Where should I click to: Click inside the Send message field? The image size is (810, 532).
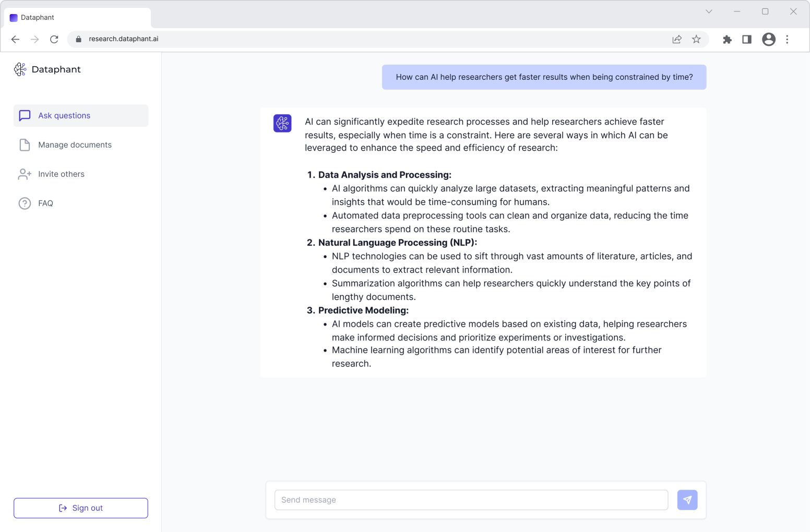click(x=470, y=500)
